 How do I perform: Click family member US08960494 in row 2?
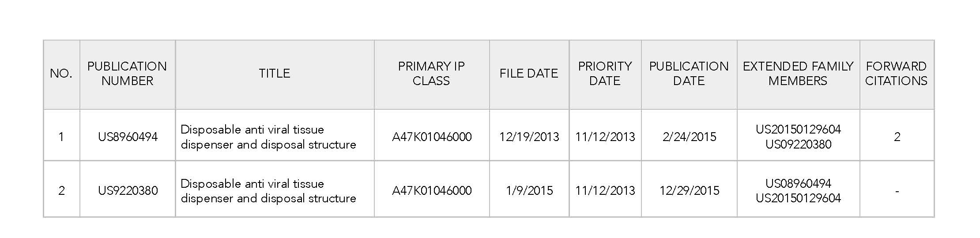(798, 183)
